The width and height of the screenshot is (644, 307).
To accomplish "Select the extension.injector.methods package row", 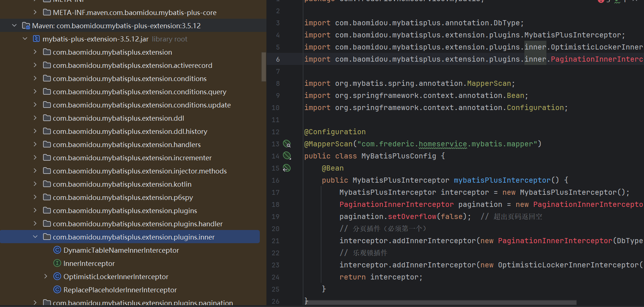I will (x=130, y=171).
